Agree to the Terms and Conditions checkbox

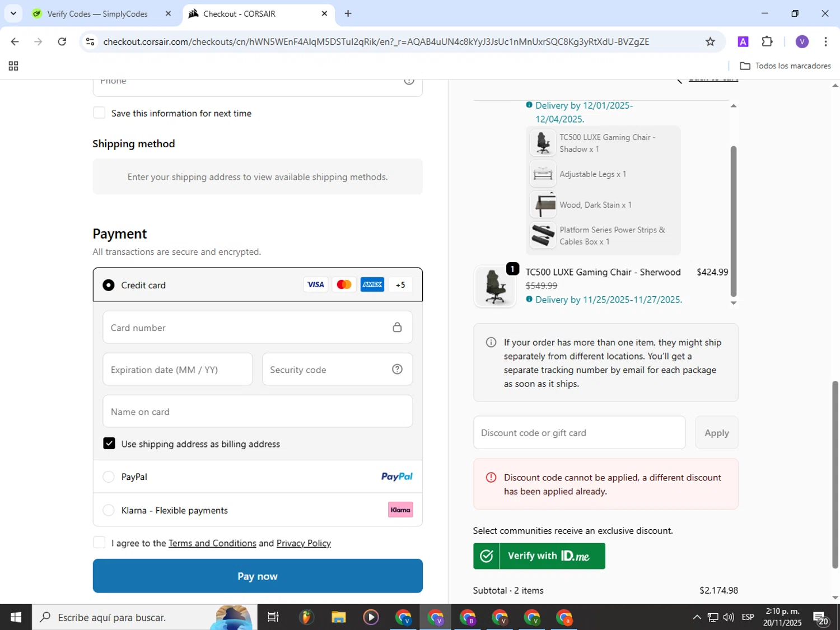pos(99,543)
